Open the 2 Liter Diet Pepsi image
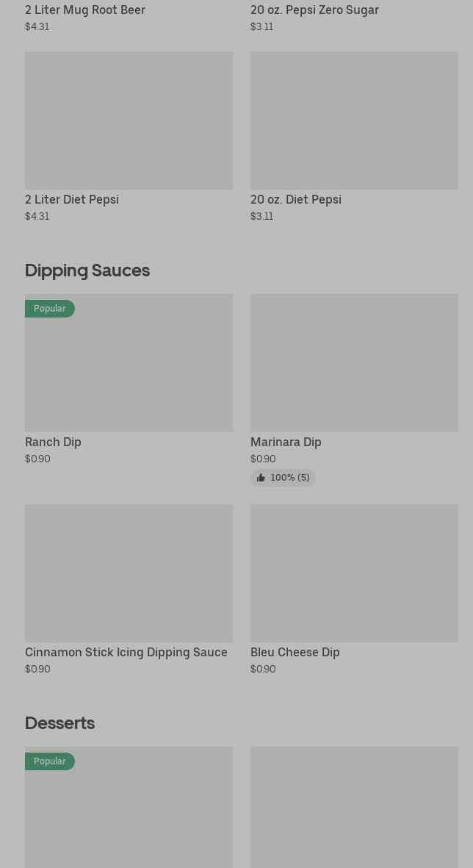This screenshot has width=473, height=868. click(129, 121)
